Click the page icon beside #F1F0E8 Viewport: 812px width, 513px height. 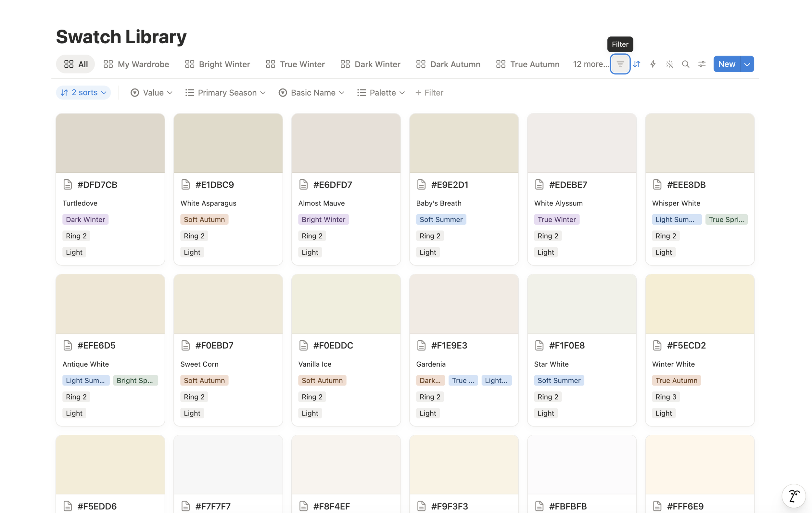point(539,345)
